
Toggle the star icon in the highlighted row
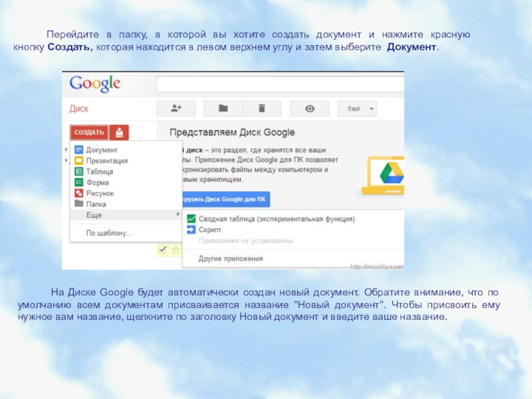coord(176,250)
